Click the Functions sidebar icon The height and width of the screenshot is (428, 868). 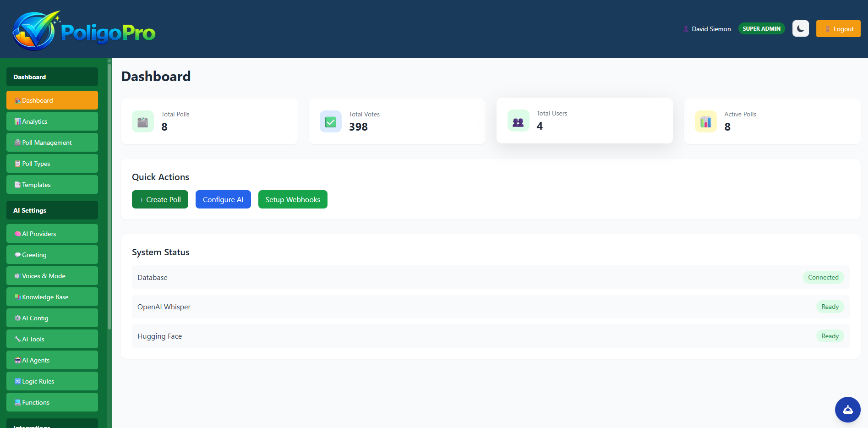[17, 402]
